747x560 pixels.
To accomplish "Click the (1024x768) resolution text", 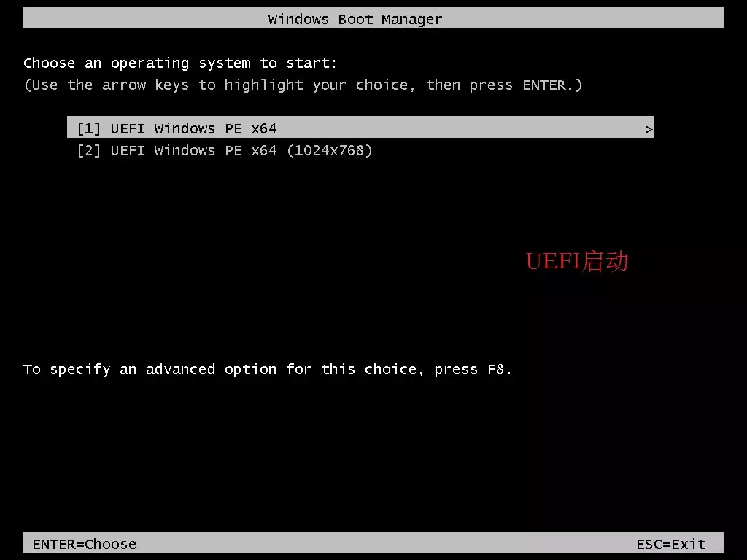I will 330,150.
